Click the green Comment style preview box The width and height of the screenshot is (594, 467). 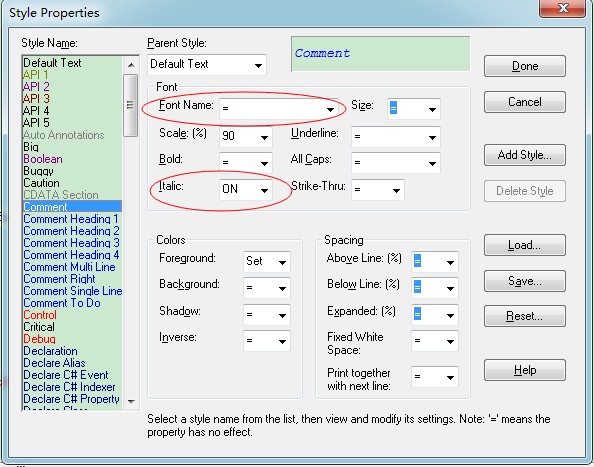(380, 54)
